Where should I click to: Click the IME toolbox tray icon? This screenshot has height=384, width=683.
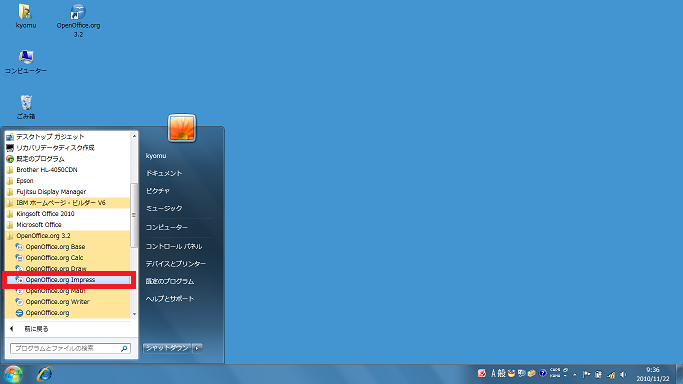531,374
